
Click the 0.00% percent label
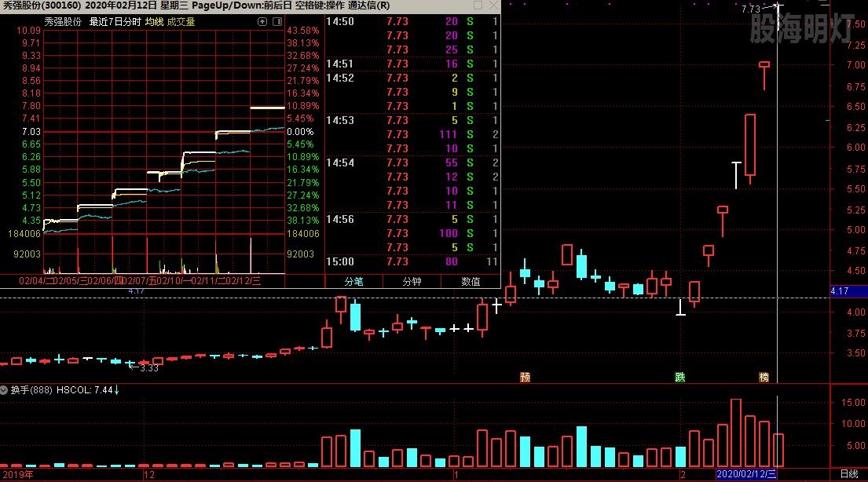point(300,132)
